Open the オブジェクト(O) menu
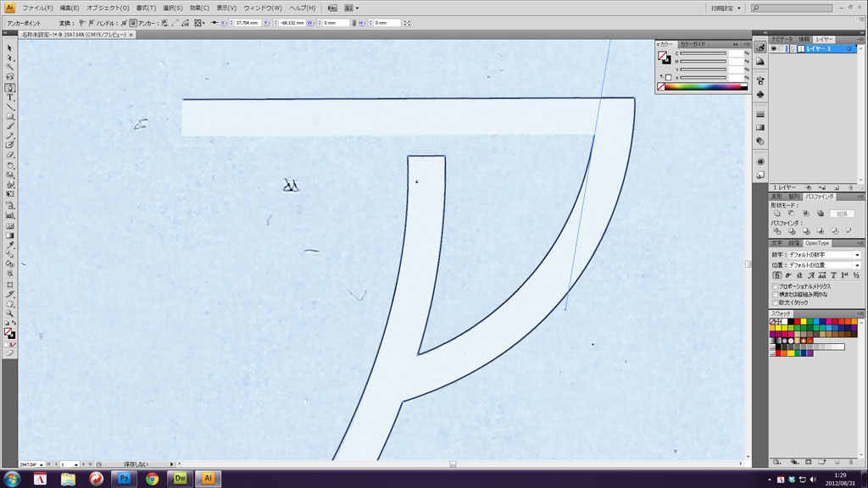Image resolution: width=868 pixels, height=488 pixels. coord(108,8)
